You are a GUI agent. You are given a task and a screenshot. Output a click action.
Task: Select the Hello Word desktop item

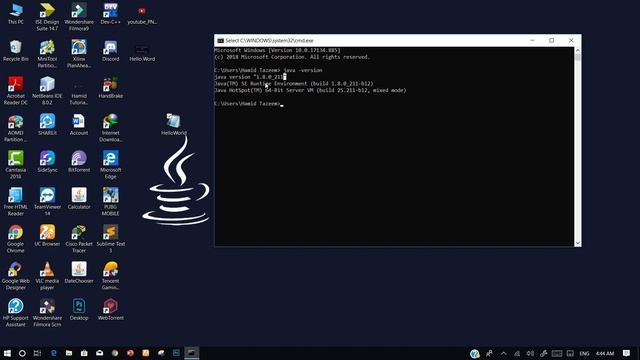142,51
